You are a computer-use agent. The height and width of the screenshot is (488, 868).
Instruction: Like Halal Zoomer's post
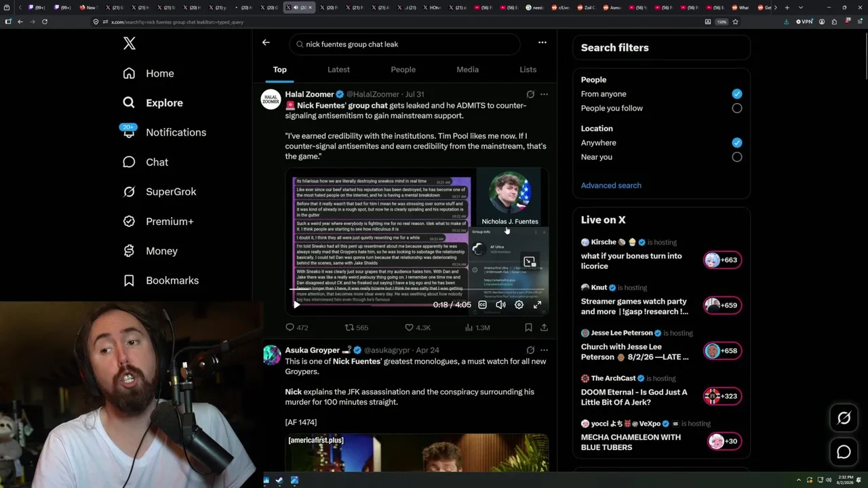coord(417,327)
